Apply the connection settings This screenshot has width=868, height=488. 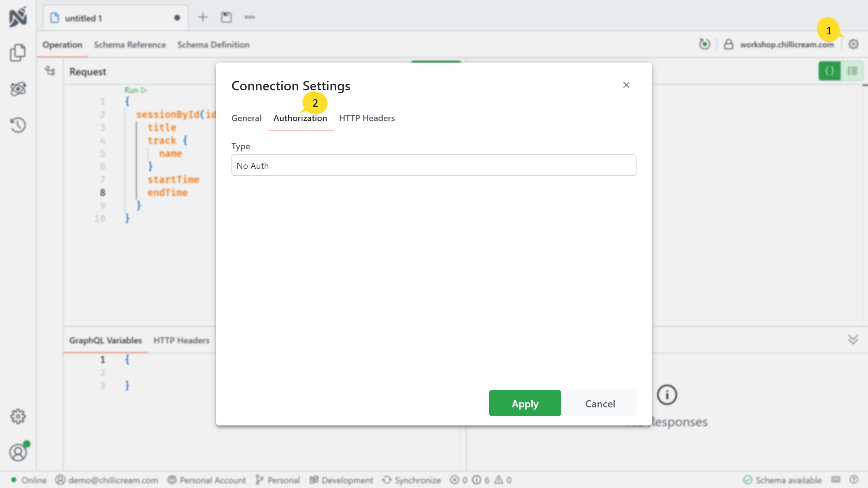coord(525,403)
